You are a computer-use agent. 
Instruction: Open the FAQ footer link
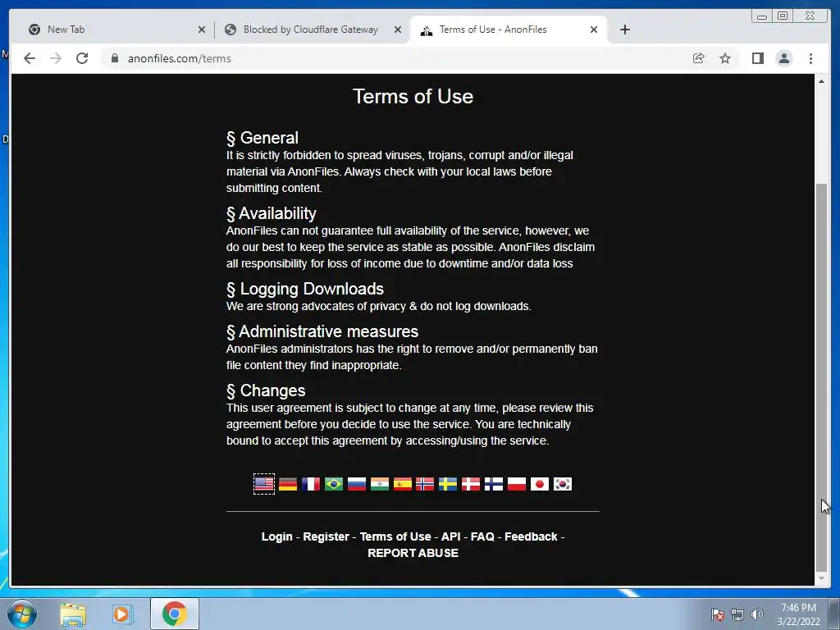(x=482, y=536)
